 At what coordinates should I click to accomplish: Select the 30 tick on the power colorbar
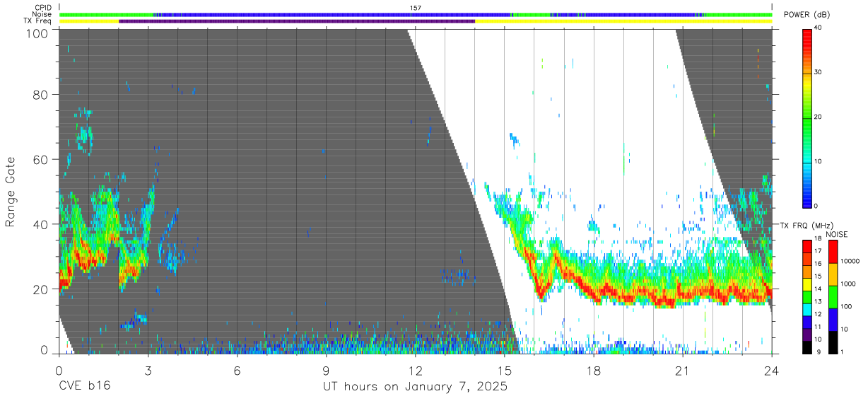click(x=819, y=73)
